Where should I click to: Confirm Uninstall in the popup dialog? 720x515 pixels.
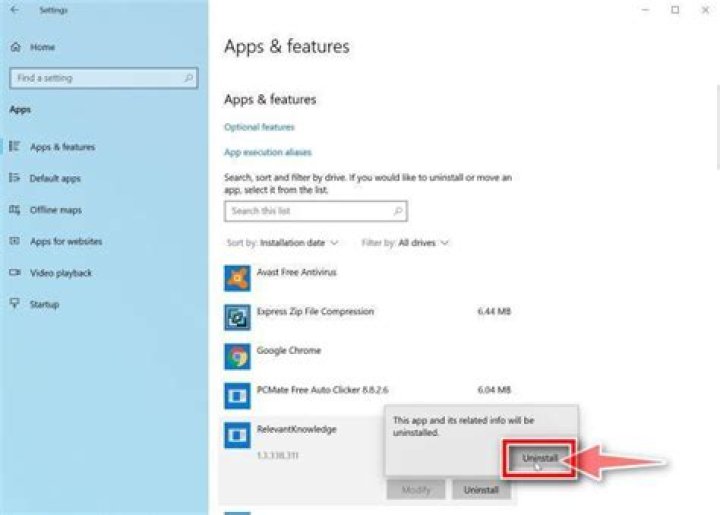pos(540,458)
